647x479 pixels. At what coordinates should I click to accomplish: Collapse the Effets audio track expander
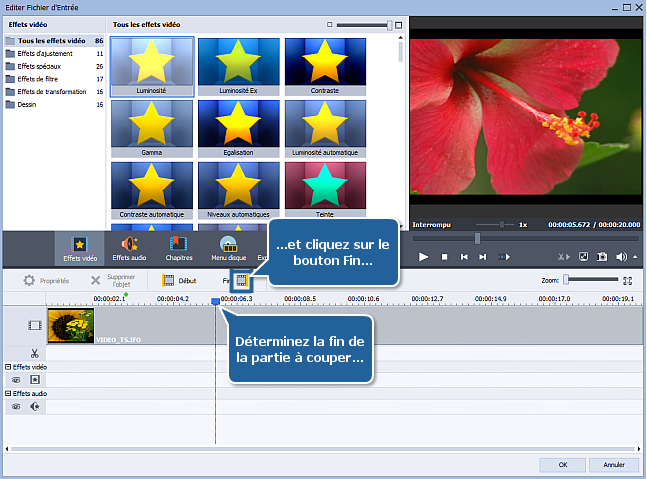(x=8, y=394)
